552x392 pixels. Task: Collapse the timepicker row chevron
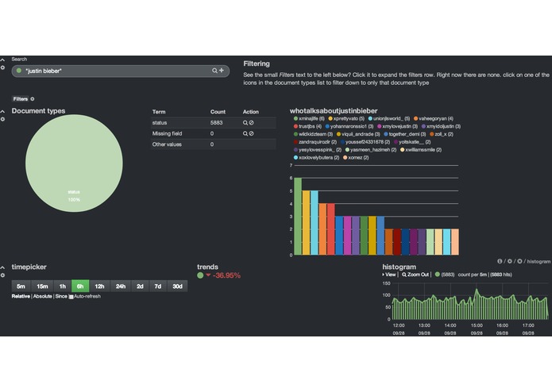pyautogui.click(x=2, y=268)
